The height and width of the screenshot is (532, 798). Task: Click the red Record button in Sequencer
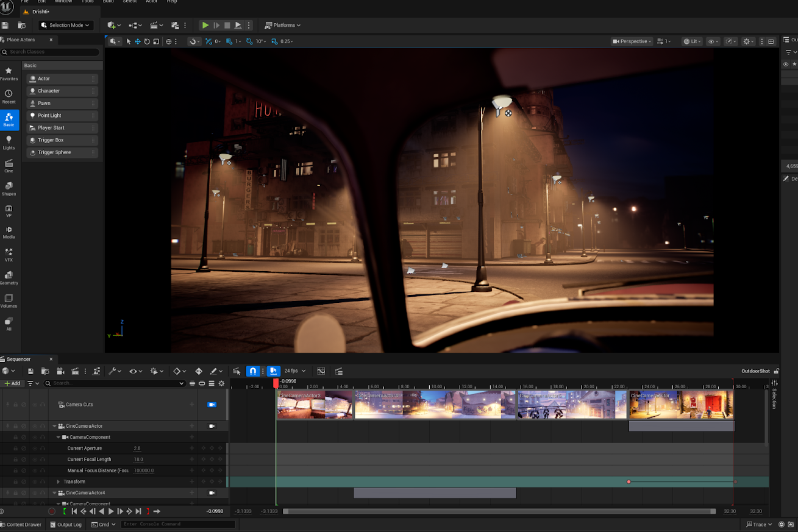[x=52, y=511]
